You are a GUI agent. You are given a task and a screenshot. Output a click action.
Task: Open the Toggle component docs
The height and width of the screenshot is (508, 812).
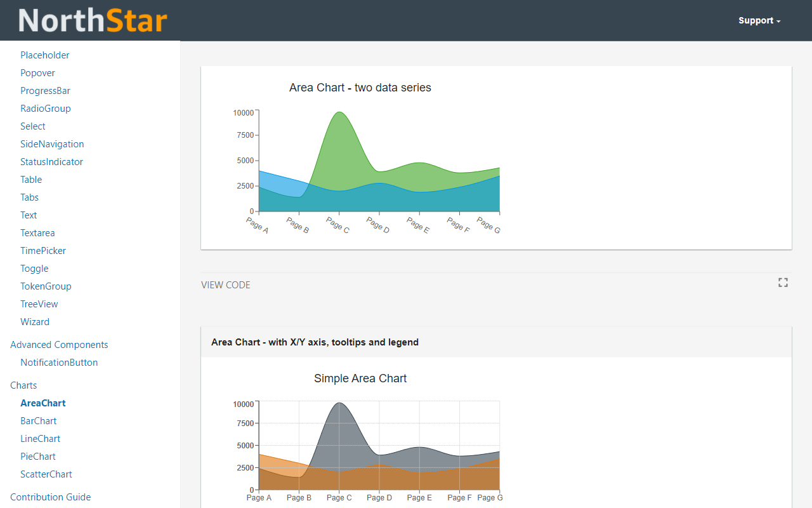click(34, 268)
